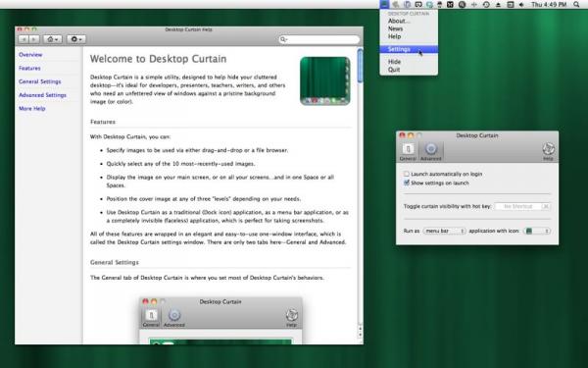Clear the hot key with the X button
The image size is (588, 368).
(546, 206)
